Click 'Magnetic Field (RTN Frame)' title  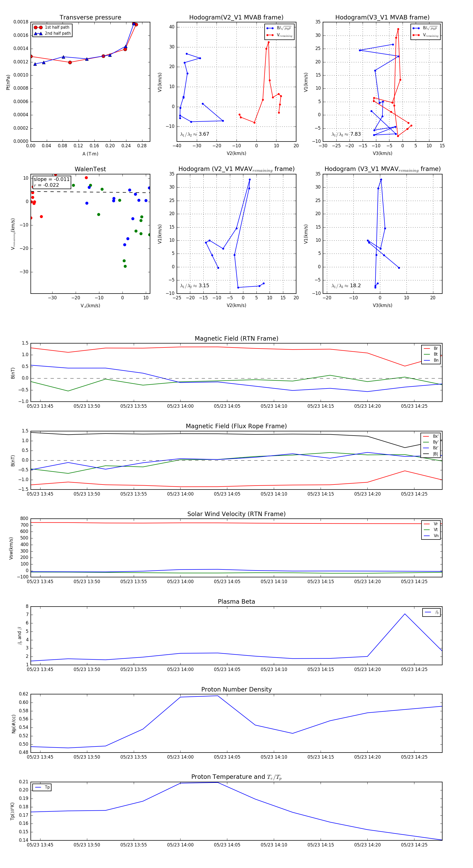click(236, 339)
